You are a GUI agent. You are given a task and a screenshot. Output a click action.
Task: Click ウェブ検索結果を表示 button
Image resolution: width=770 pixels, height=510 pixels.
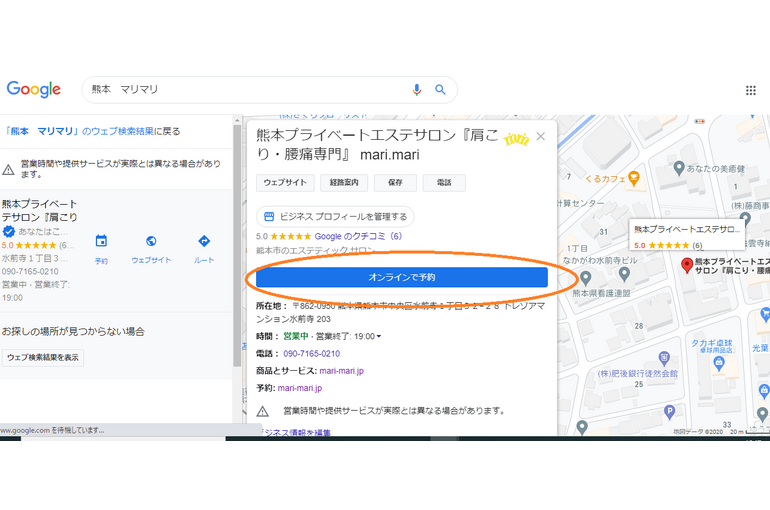pos(43,357)
